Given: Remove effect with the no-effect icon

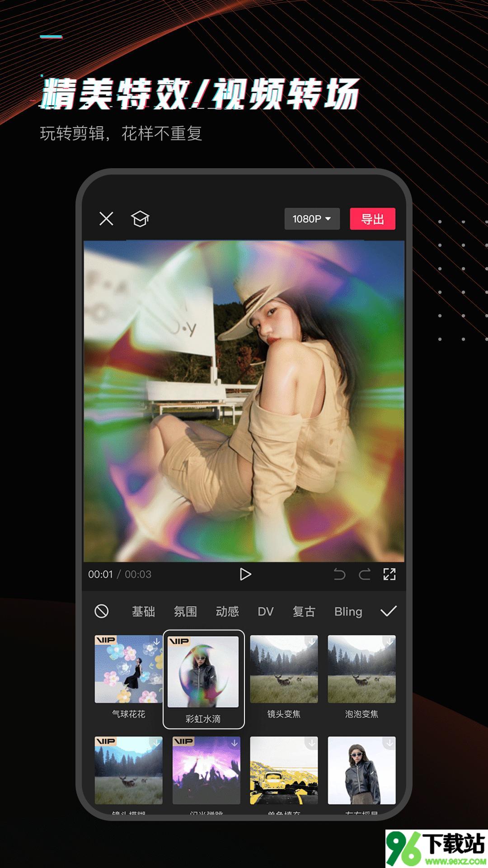Looking at the screenshot, I should pyautogui.click(x=102, y=611).
